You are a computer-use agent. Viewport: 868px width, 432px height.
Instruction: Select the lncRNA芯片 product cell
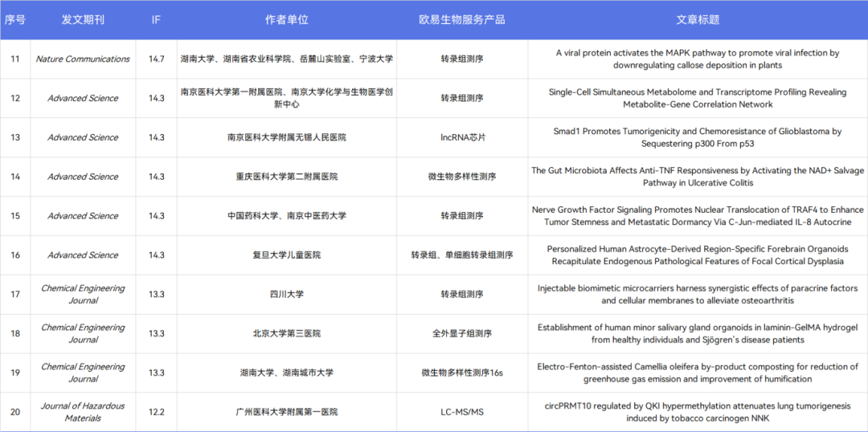coord(462,138)
